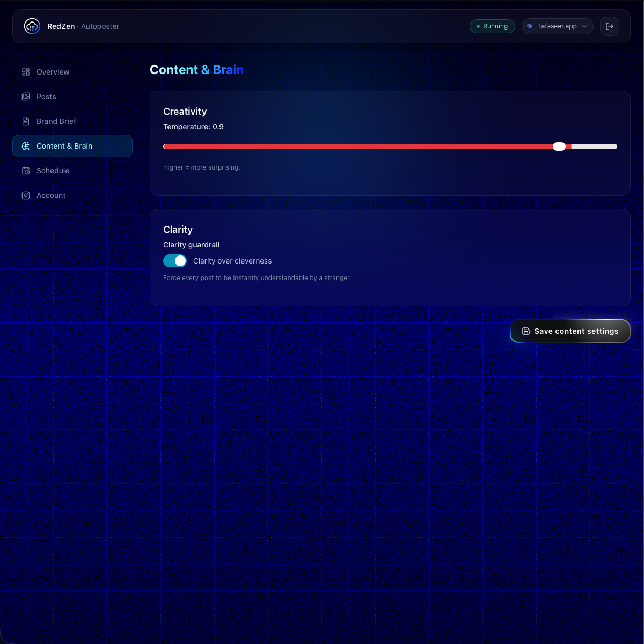Viewport: 644px width, 644px height.
Task: Click the Content & Brain brain icon
Action: tap(26, 146)
